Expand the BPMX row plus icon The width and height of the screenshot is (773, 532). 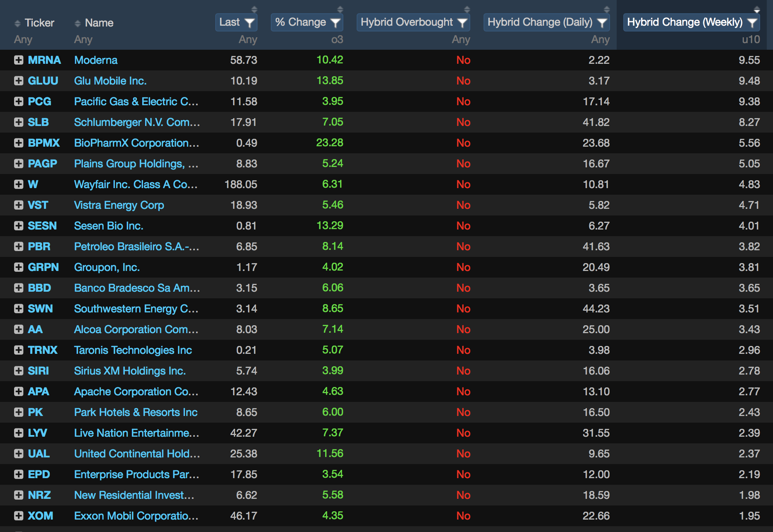18,143
